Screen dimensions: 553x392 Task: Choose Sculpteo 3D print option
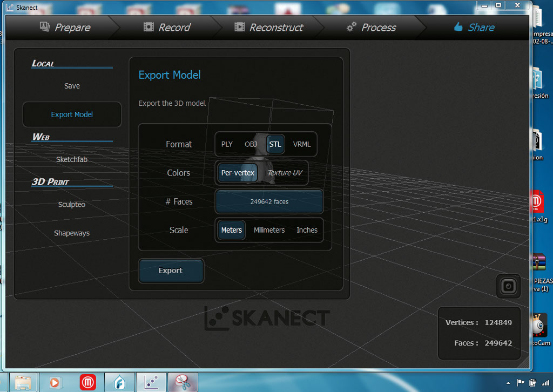point(72,205)
